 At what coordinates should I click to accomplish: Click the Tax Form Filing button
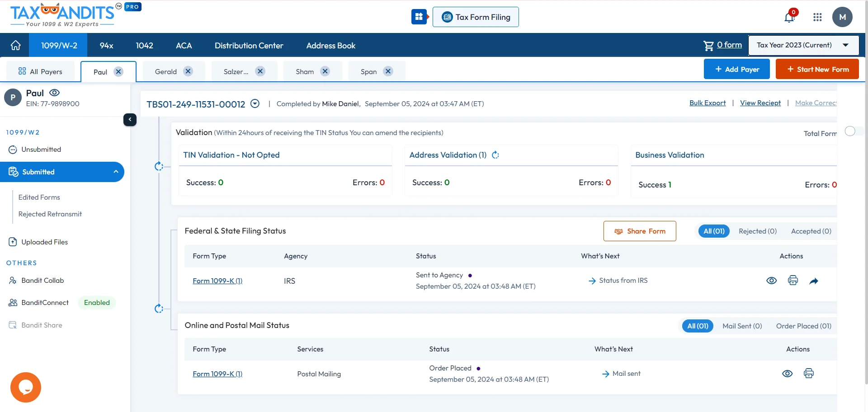pyautogui.click(x=476, y=17)
